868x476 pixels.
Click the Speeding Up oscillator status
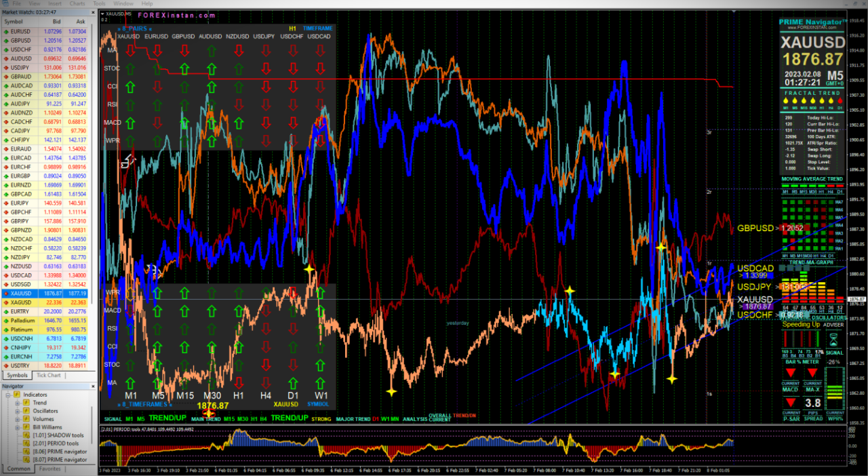pyautogui.click(x=801, y=325)
